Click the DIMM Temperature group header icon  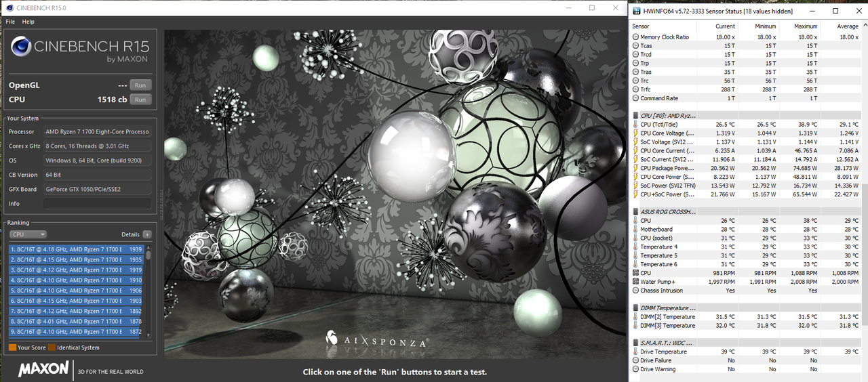coord(635,308)
